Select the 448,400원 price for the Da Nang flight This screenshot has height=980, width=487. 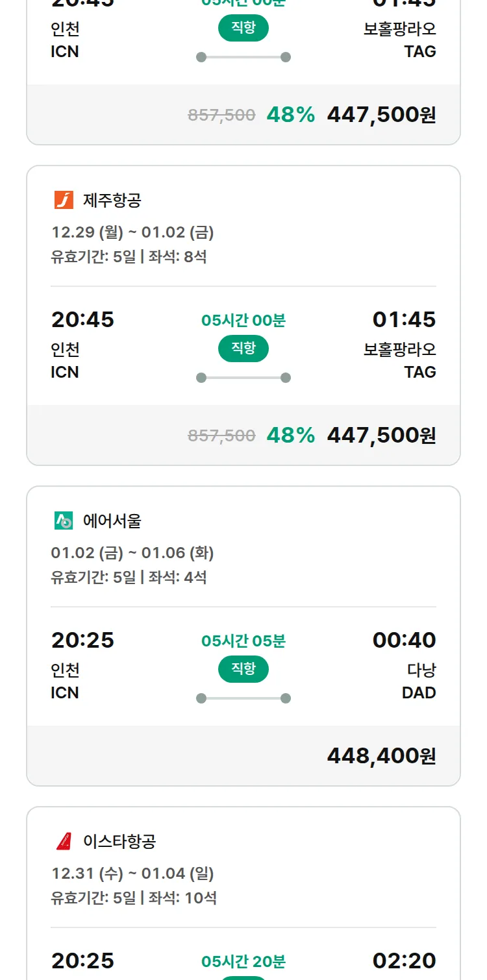[x=381, y=756]
